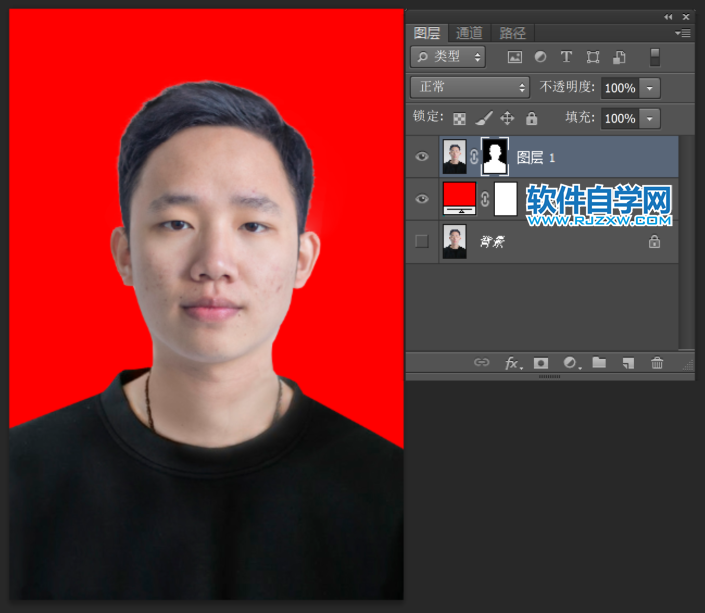Filter for adjustment layers icon
This screenshot has width=705, height=613.
[540, 57]
